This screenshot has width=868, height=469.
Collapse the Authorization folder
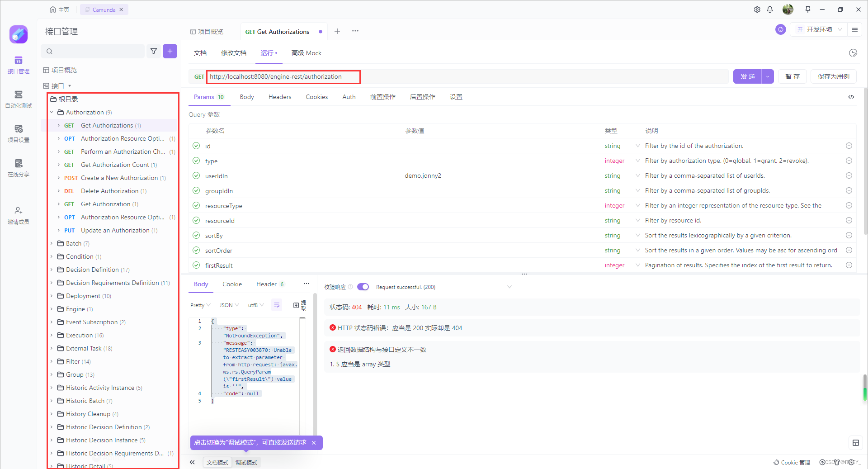tap(52, 112)
